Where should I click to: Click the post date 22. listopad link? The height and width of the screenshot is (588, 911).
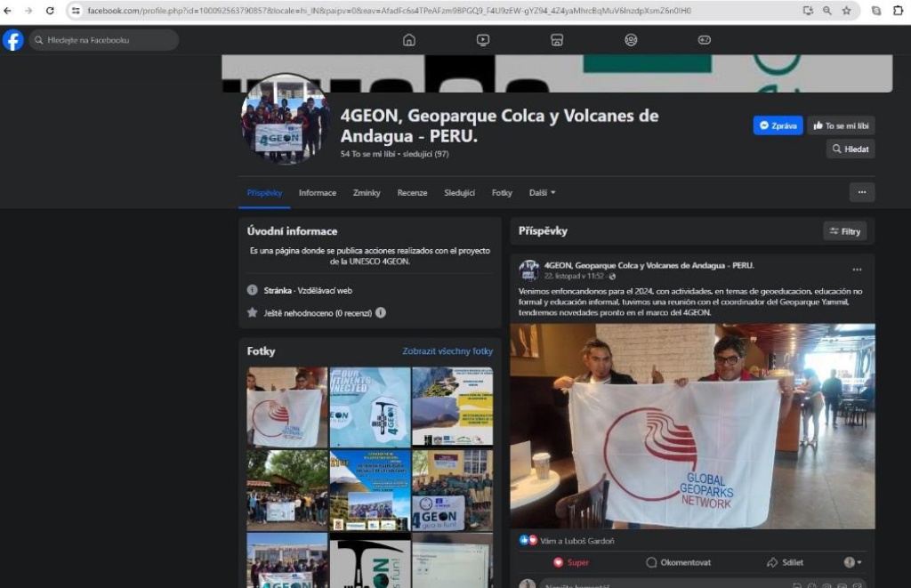[x=575, y=277]
